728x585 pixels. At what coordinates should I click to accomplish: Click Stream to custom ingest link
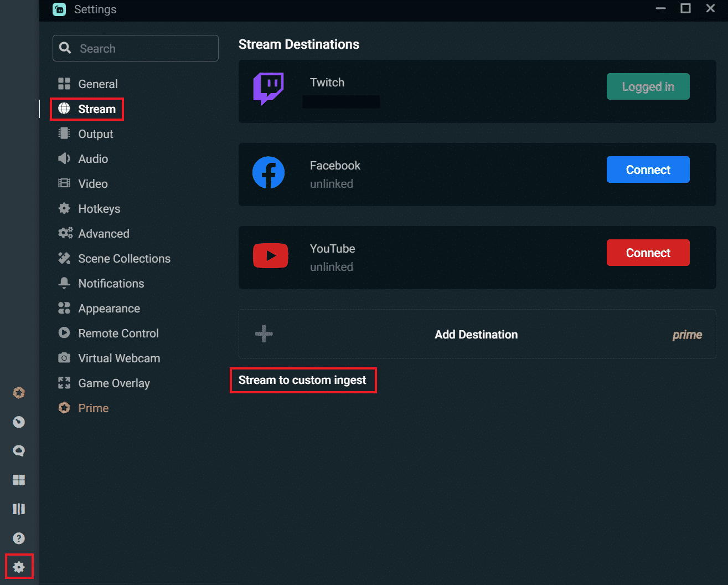pos(302,380)
